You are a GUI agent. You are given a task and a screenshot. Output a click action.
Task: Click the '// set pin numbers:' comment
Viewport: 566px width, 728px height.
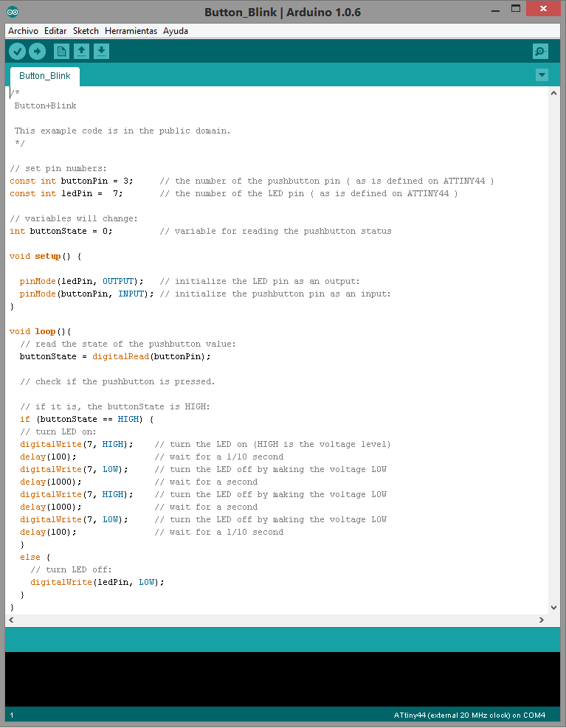coord(58,168)
